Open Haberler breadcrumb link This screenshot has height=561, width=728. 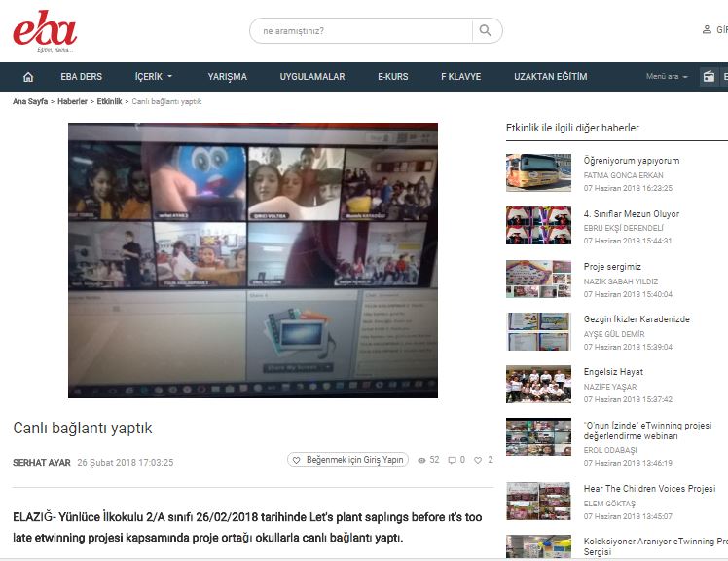[x=73, y=101]
